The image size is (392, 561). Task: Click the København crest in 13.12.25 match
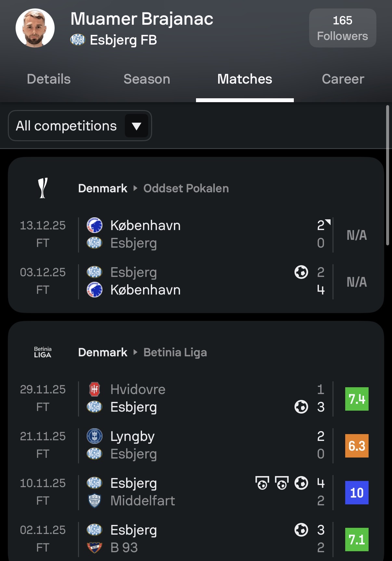[x=95, y=225]
